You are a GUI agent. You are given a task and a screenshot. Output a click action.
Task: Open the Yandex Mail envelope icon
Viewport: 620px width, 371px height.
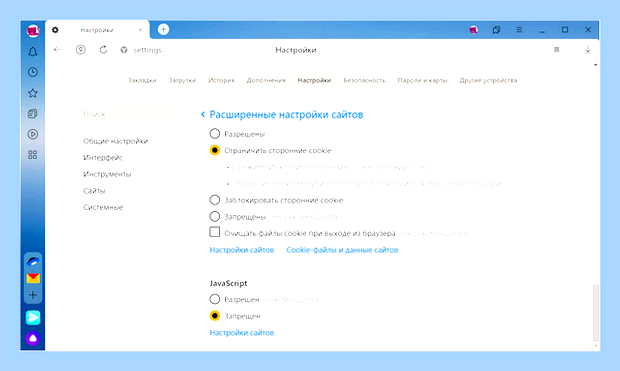(x=33, y=278)
